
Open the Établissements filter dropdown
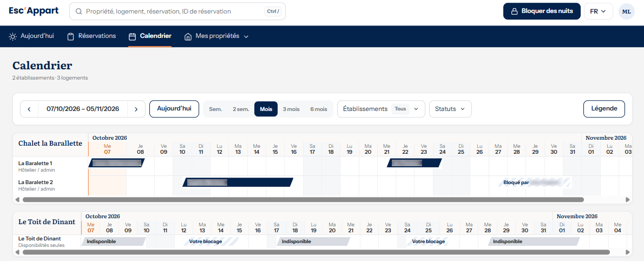pos(381,109)
